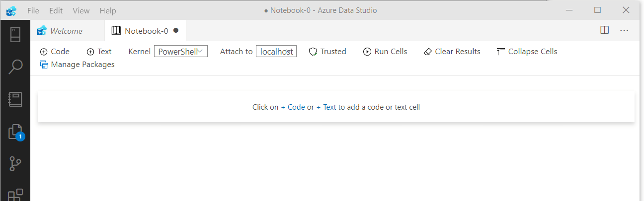The width and height of the screenshot is (644, 201).
Task: Open the Search view in activity bar
Action: pos(15,67)
